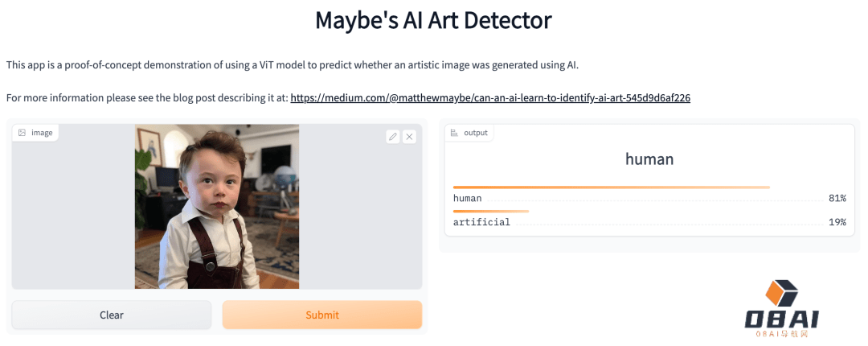Click the pencil edit icon on the image
The image size is (868, 346).
click(392, 137)
